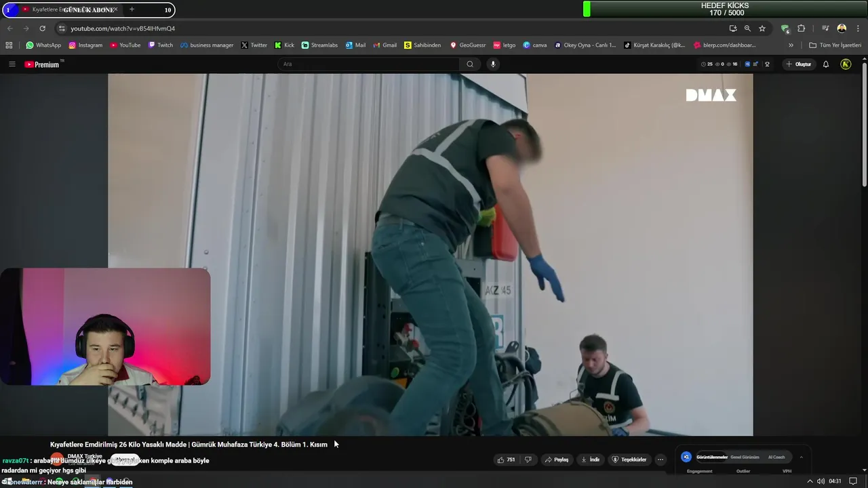
Task: Open the Kick bookmark
Action: (x=285, y=45)
